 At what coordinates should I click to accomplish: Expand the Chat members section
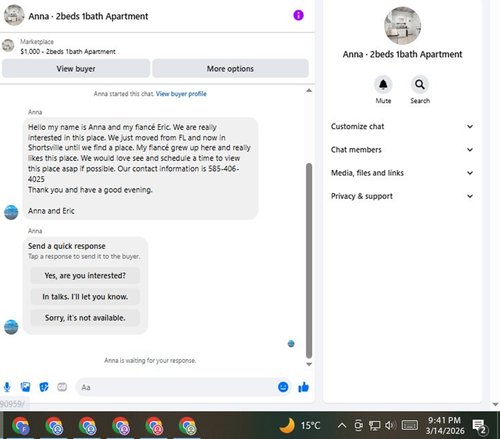402,150
